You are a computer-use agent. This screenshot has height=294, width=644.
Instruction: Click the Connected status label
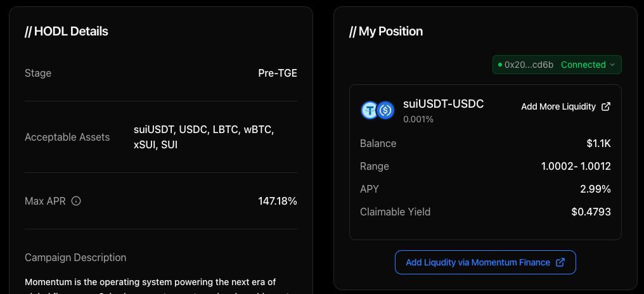click(x=583, y=65)
